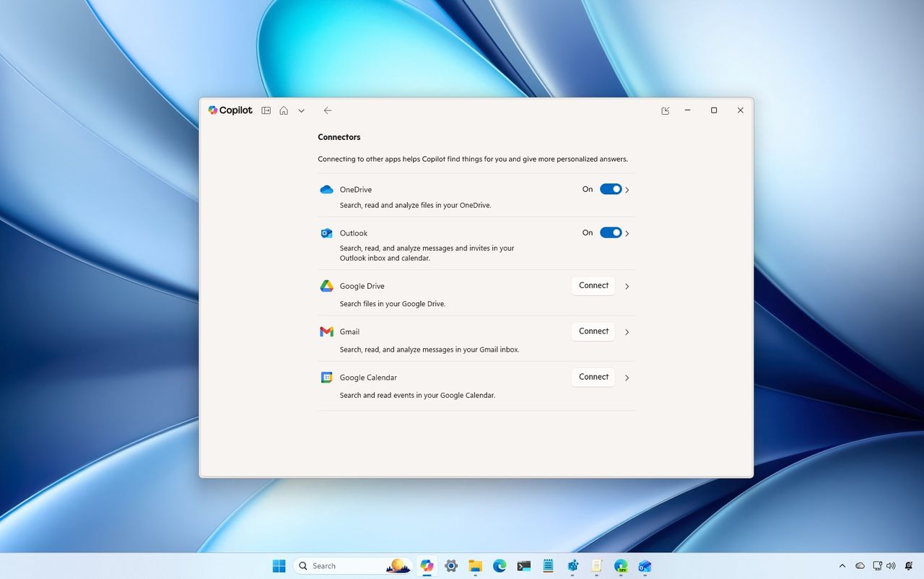Disable the OneDrive connector toggle
The height and width of the screenshot is (579, 924).
611,188
